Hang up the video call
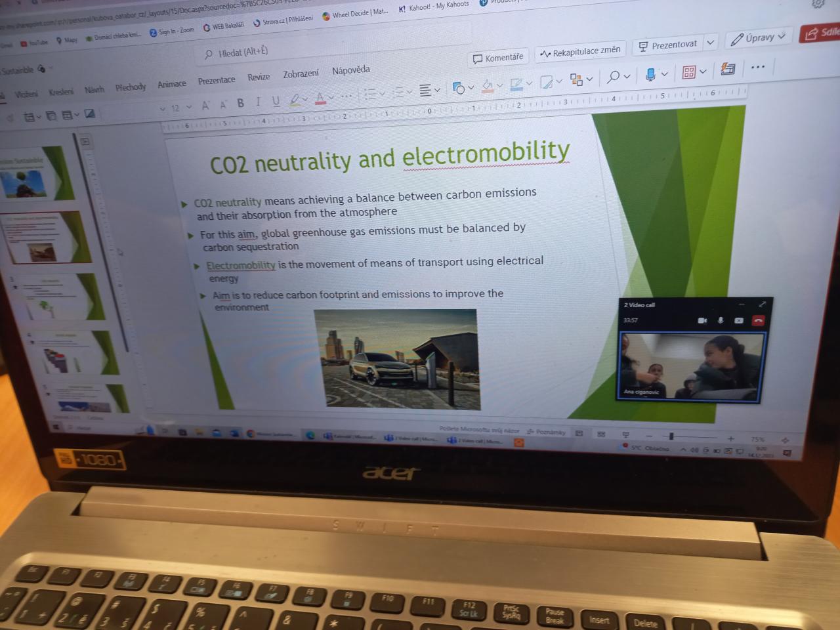Viewport: 840px width, 630px height. click(x=758, y=320)
